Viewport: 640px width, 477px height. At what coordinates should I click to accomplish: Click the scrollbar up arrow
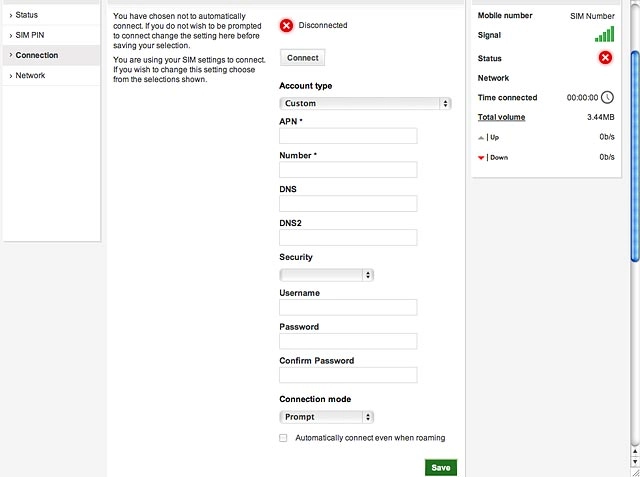(635, 451)
